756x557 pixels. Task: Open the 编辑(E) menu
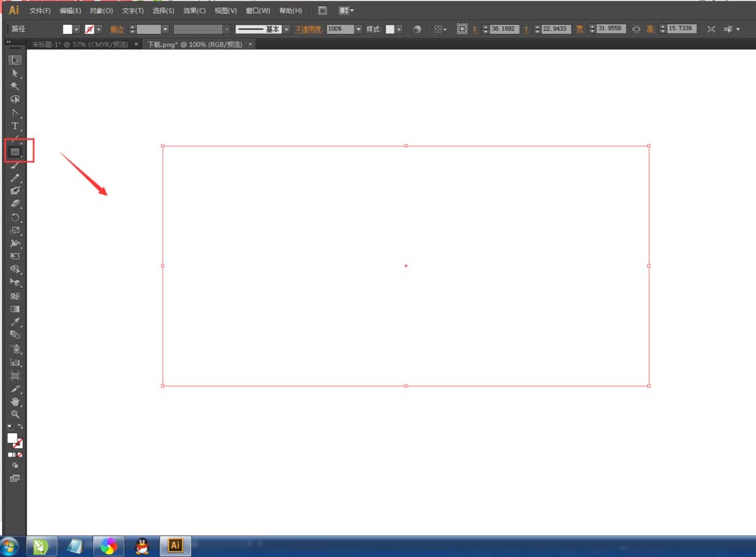(x=70, y=11)
